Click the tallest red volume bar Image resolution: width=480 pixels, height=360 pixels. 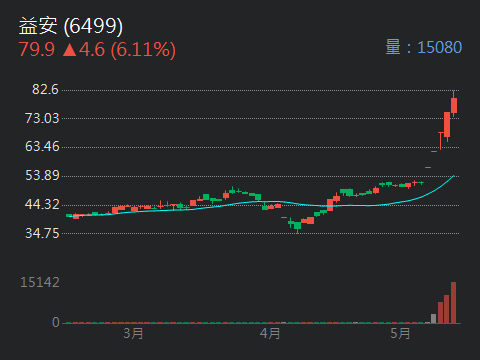point(453,303)
